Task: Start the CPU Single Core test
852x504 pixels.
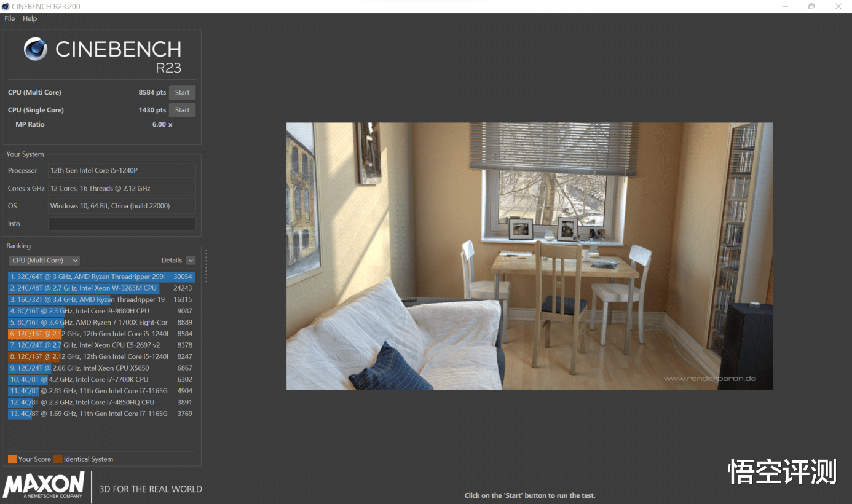Action: click(x=182, y=110)
